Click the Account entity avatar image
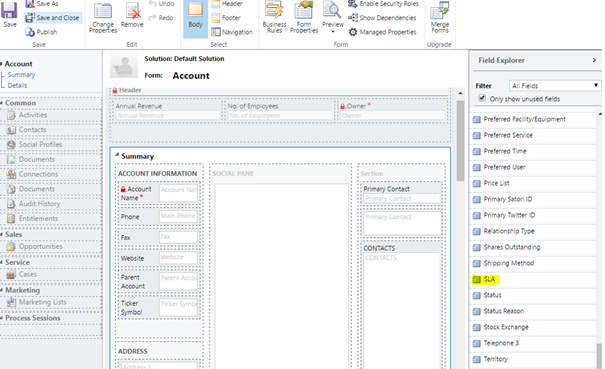This screenshot has width=605, height=369. (123, 66)
